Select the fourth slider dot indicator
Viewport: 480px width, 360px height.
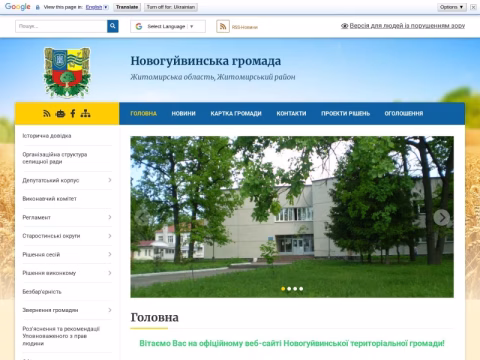coord(301,289)
